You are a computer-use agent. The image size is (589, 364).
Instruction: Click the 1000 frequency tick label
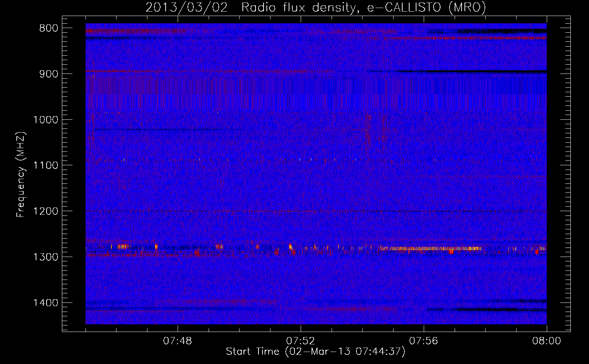(x=46, y=120)
